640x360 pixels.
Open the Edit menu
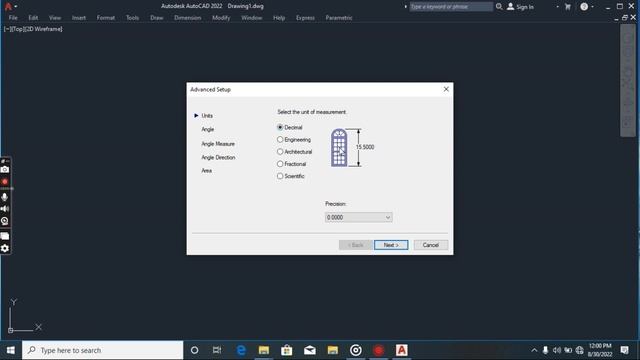tap(33, 18)
